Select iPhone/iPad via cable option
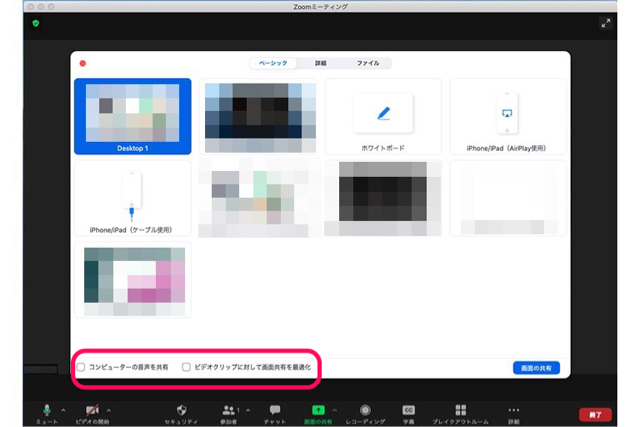The image size is (640, 427). coord(133,198)
